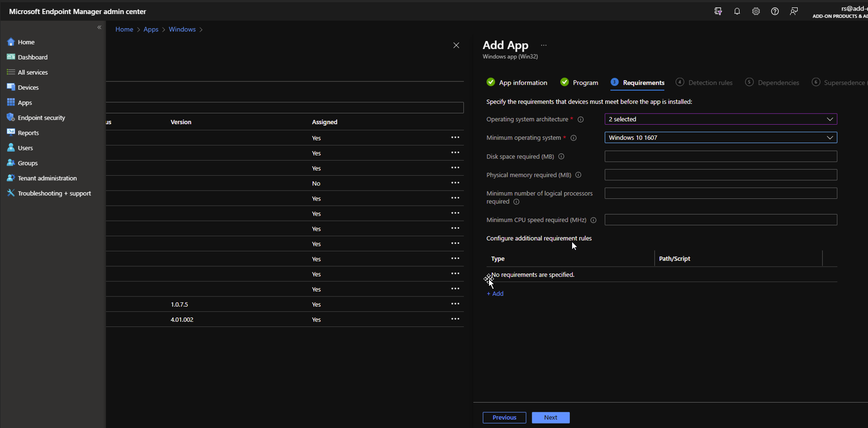The image size is (868, 428).
Task: Open Minimum operating system dropdown
Action: 721,138
